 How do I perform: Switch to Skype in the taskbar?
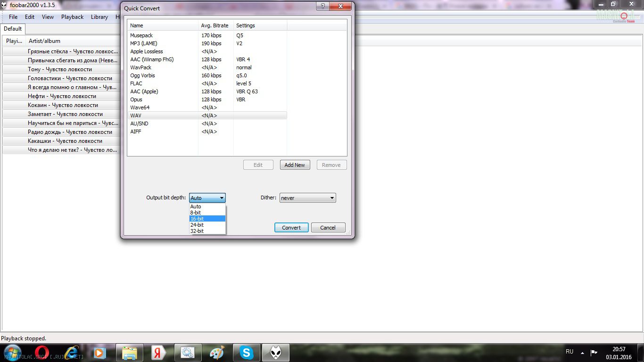[247, 353]
